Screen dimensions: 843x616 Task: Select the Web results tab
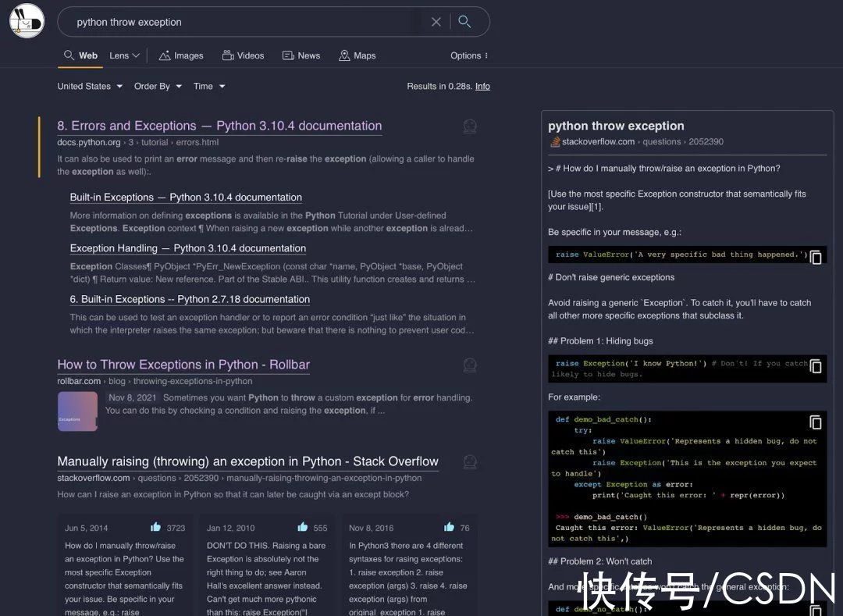coord(80,55)
